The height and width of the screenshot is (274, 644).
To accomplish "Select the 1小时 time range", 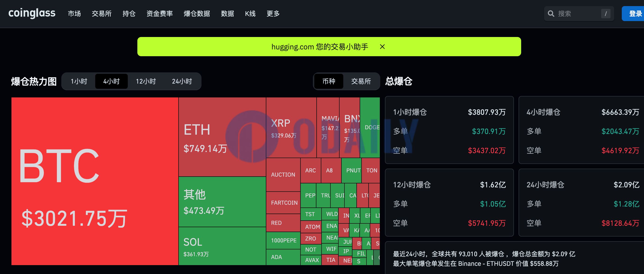I will (x=79, y=81).
